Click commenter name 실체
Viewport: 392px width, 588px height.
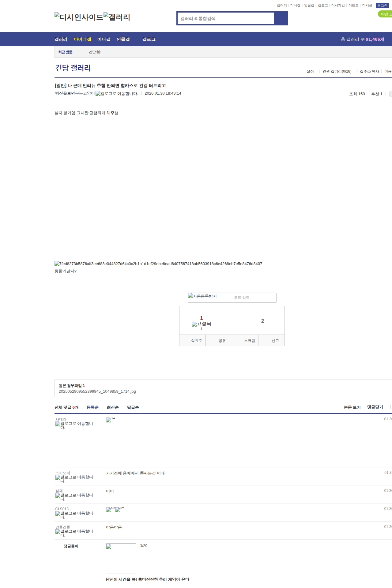tap(59, 491)
